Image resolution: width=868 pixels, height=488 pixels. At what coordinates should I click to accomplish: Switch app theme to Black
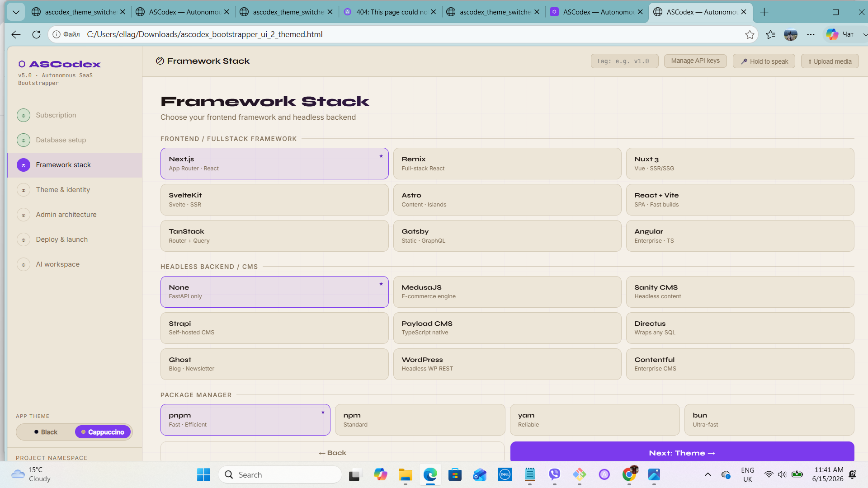coord(46,432)
